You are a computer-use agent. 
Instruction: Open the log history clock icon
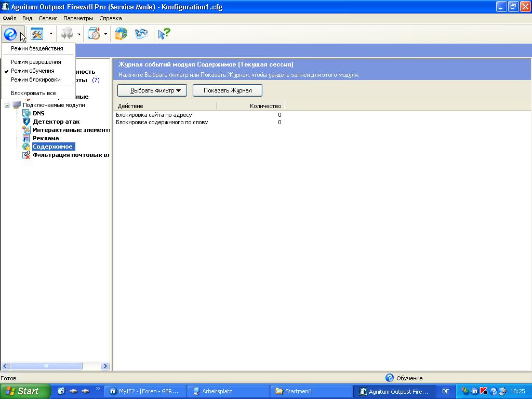[x=94, y=34]
